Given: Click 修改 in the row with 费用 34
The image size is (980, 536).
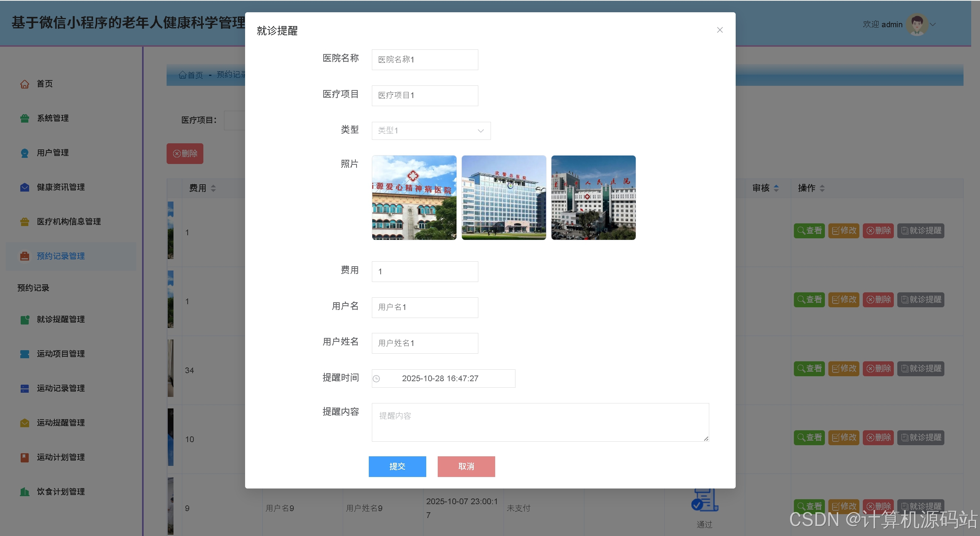Looking at the screenshot, I should tap(844, 369).
